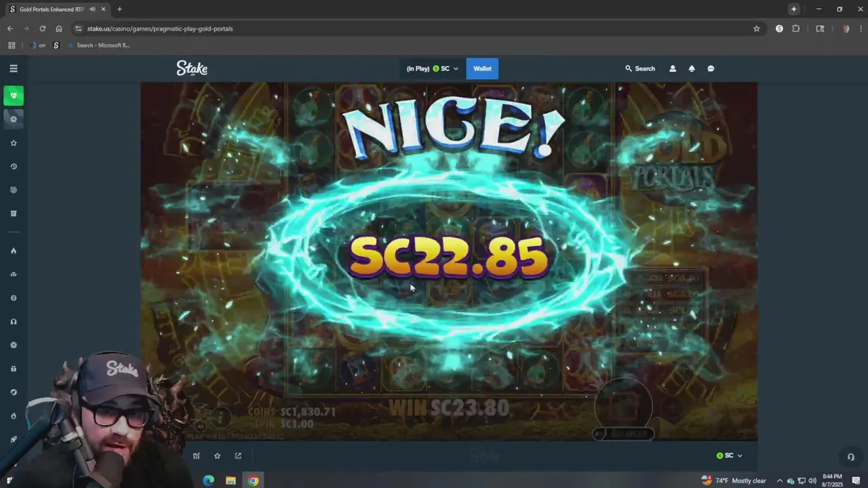Toggle the Autoplay button in the game
Viewport: 868px width, 488px height.
tap(624, 434)
